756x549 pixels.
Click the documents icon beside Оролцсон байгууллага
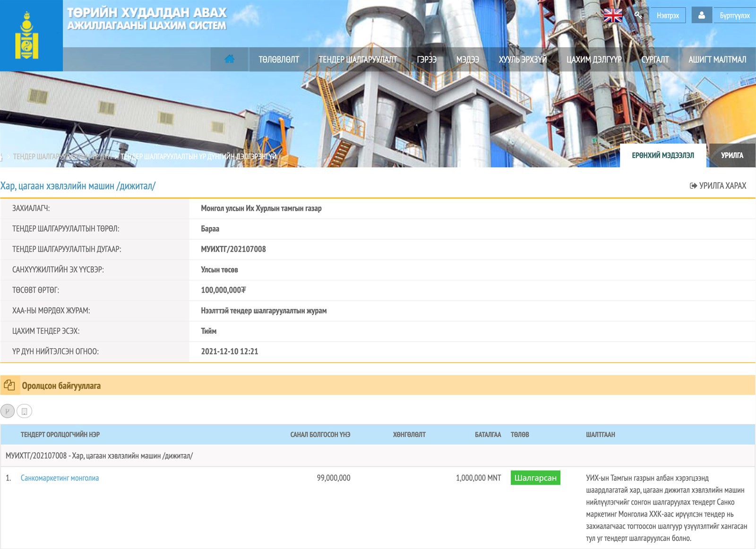9,385
